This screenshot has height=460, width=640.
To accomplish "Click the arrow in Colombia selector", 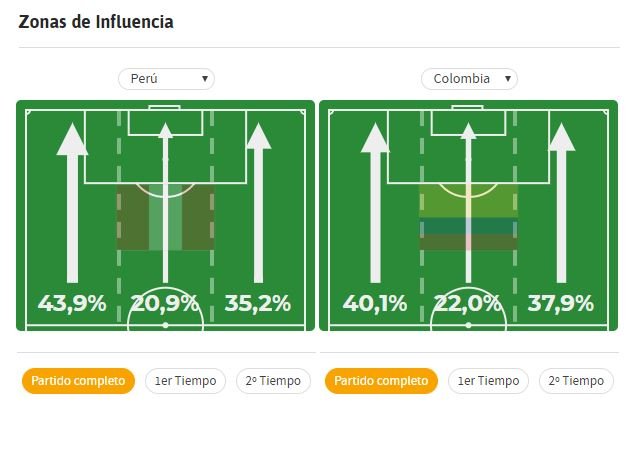I will click(x=508, y=78).
